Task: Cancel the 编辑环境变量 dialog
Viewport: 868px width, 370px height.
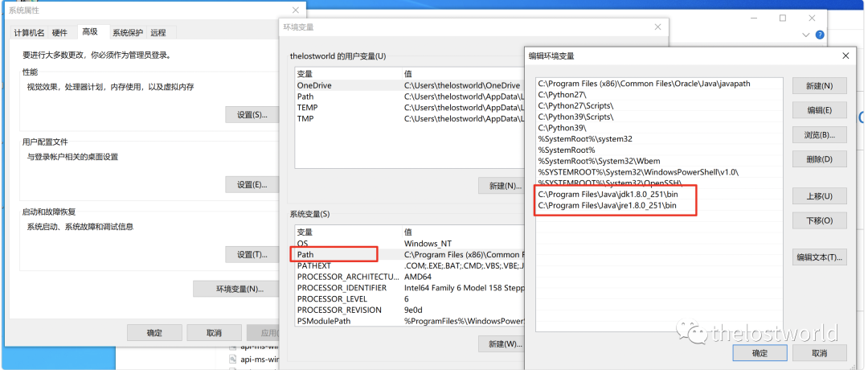Action: click(819, 353)
